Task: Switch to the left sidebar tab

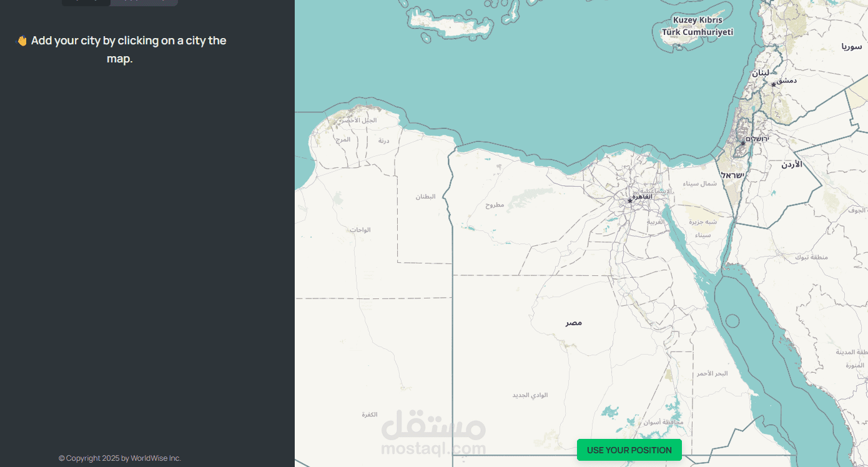Action: point(86,2)
